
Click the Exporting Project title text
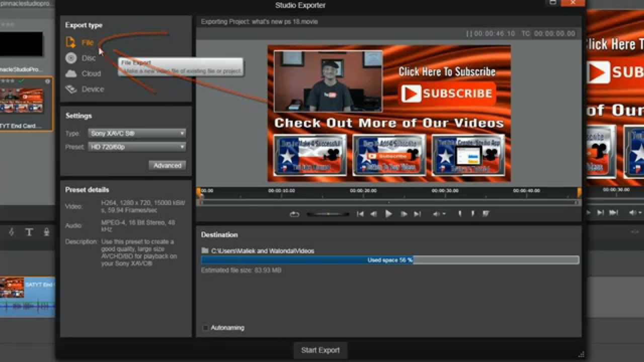coord(259,22)
